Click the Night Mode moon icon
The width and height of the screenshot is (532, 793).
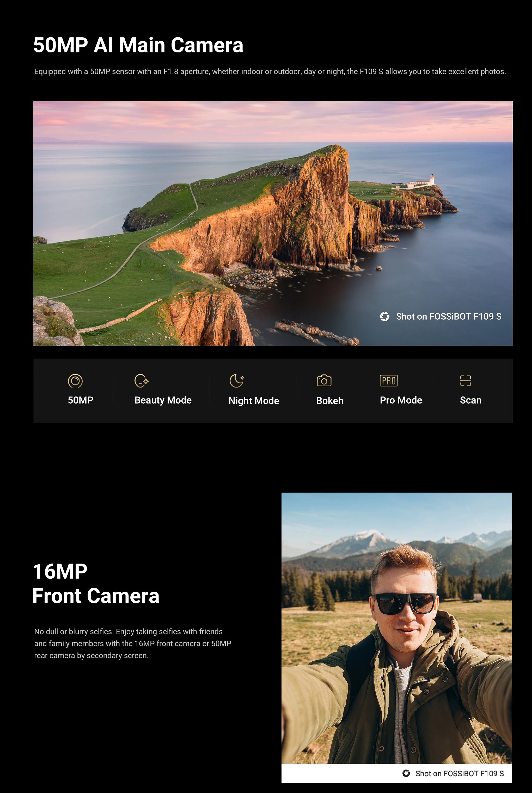pos(236,380)
